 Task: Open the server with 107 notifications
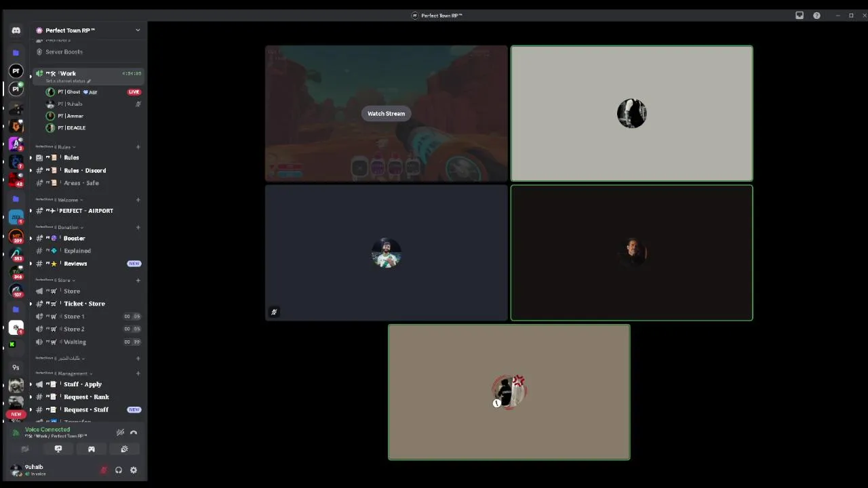[16, 291]
